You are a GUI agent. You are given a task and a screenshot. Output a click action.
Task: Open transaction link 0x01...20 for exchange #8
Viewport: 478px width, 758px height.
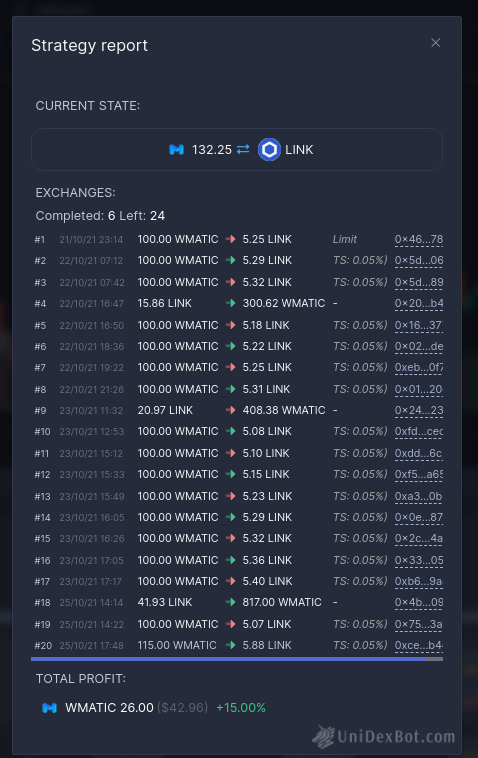click(x=419, y=389)
